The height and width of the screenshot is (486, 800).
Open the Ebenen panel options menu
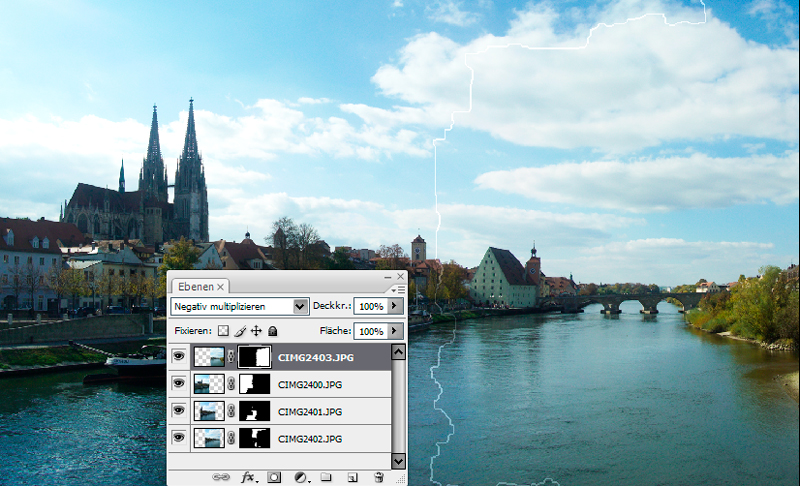tap(399, 289)
